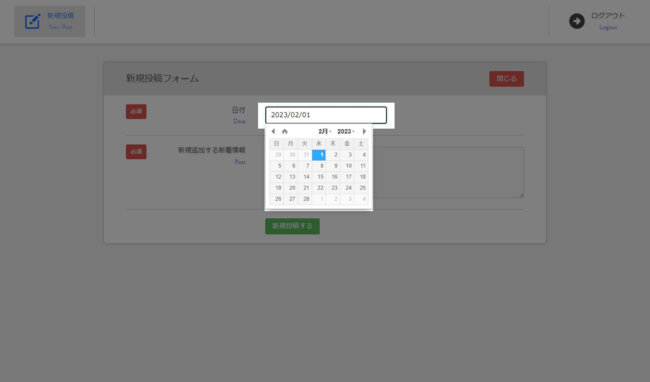Pick February 10 in the datepicker

348,166
